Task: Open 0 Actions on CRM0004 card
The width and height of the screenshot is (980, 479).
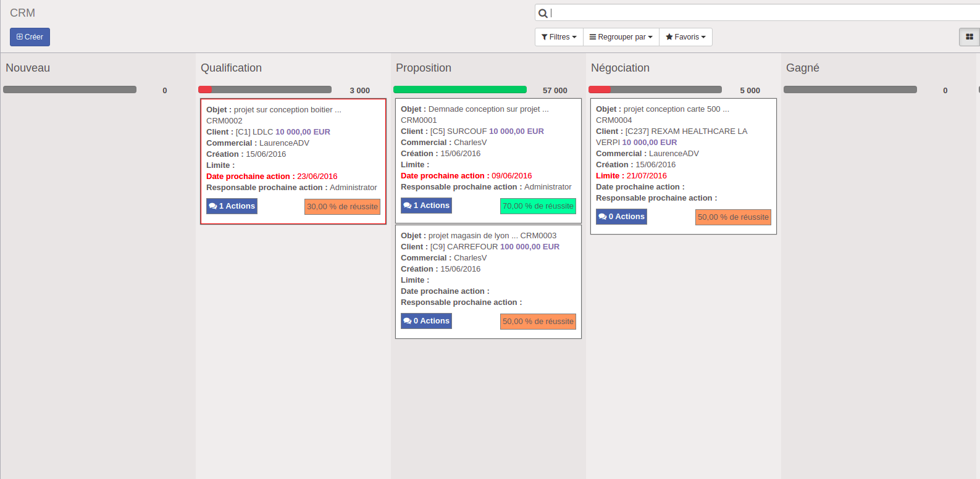Action: coord(621,217)
